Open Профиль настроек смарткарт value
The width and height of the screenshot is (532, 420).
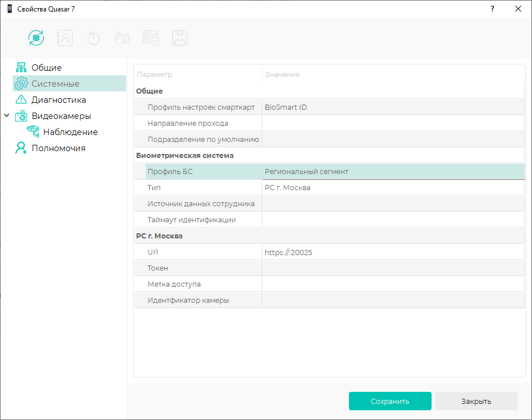point(393,107)
